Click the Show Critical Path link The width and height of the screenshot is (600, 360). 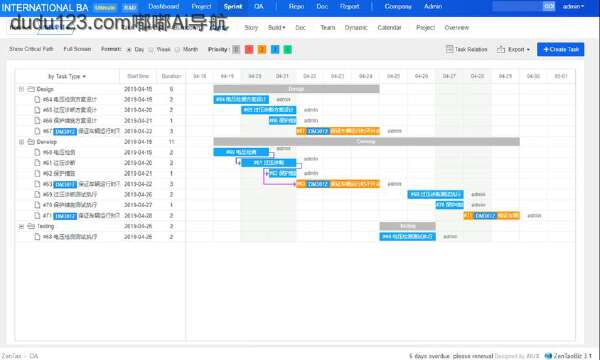click(31, 49)
